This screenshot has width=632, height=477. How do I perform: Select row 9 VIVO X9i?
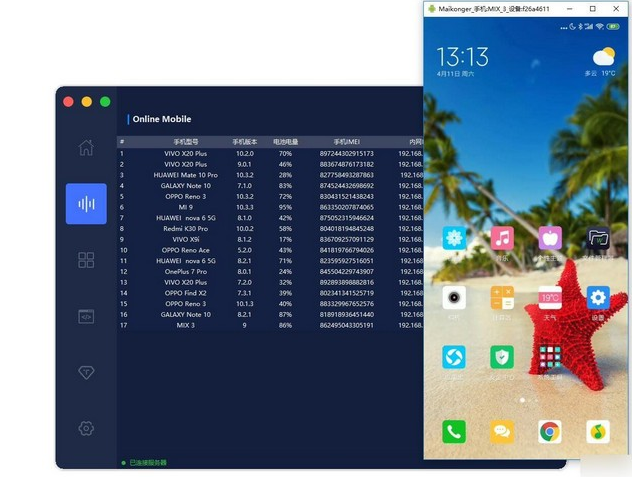click(270, 240)
